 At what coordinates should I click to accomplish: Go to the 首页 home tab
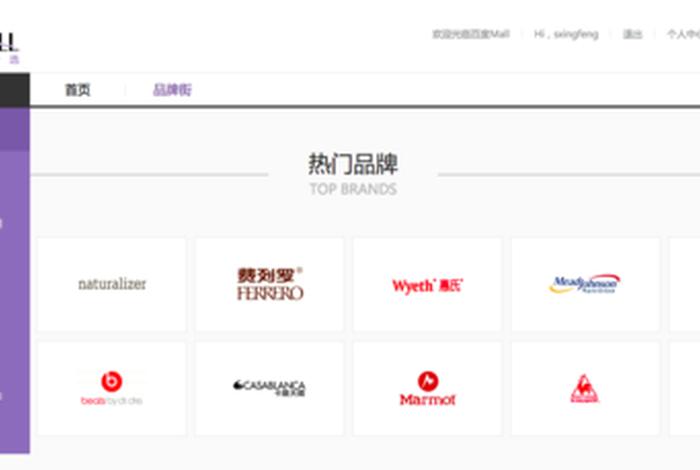[x=78, y=90]
